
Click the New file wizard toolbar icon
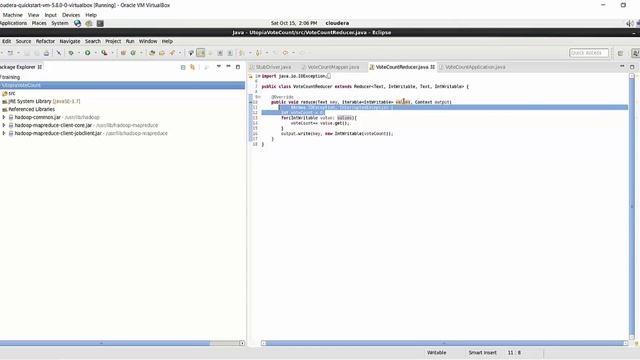pos(10,53)
